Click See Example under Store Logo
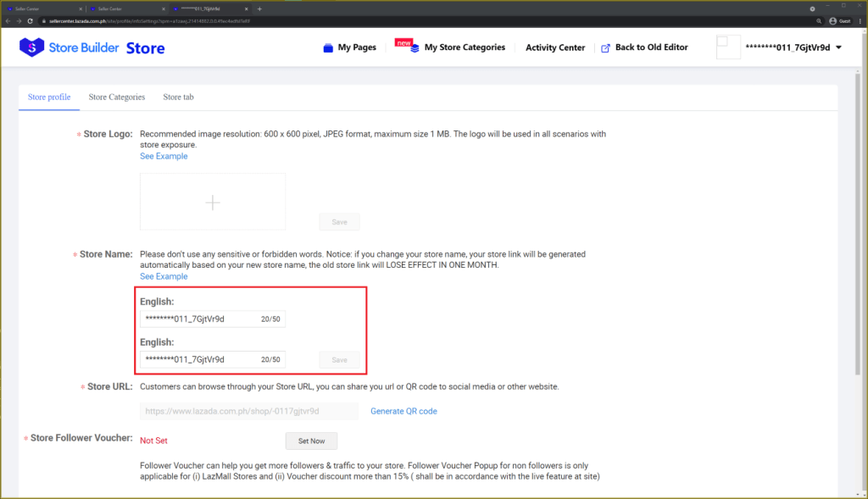 (164, 156)
